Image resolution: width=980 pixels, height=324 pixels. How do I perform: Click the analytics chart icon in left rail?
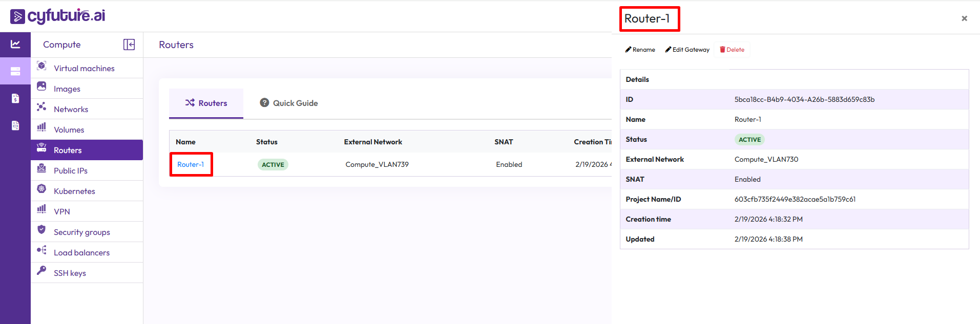point(15,45)
